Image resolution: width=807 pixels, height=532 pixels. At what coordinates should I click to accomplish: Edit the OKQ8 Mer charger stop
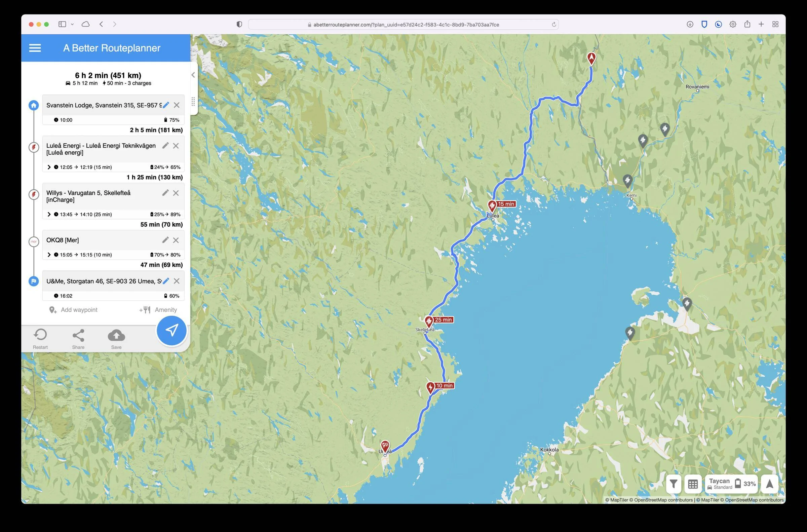click(x=165, y=240)
